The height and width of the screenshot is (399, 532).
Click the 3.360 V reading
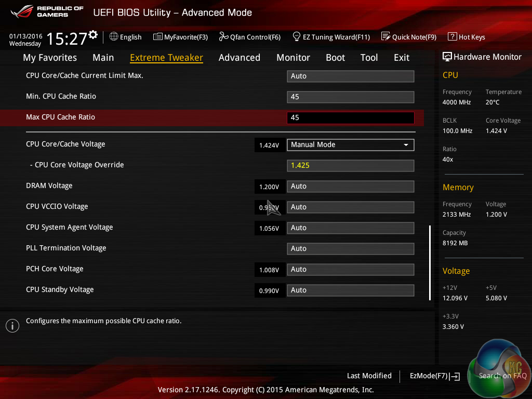pos(453,327)
